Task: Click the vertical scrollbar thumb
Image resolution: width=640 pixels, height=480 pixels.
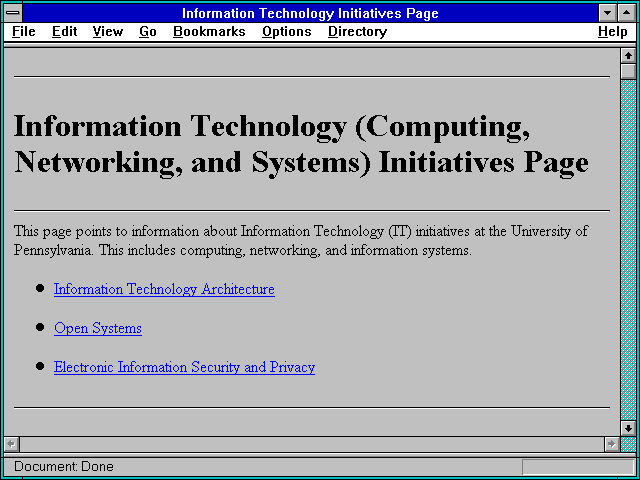Action: pyautogui.click(x=628, y=71)
